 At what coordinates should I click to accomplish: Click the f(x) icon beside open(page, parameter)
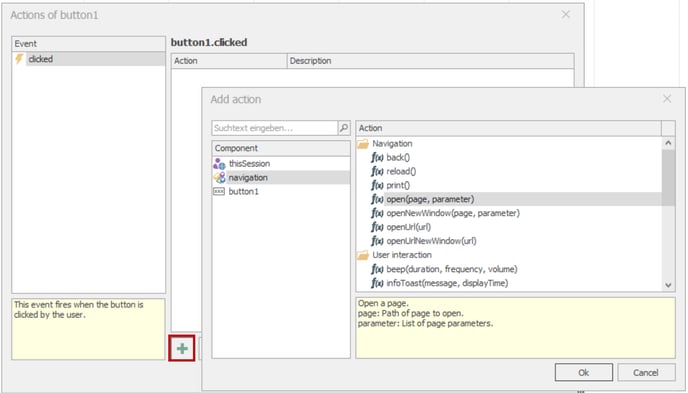[x=377, y=200]
